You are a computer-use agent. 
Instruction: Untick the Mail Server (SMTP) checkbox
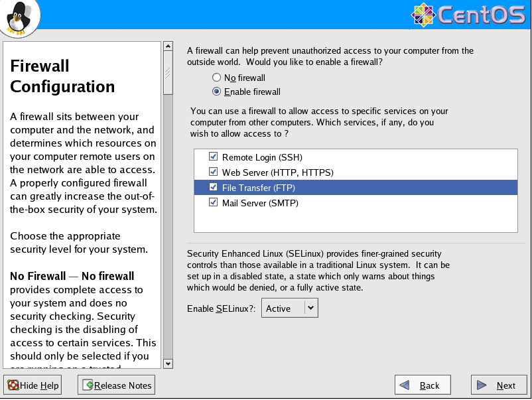coord(213,203)
